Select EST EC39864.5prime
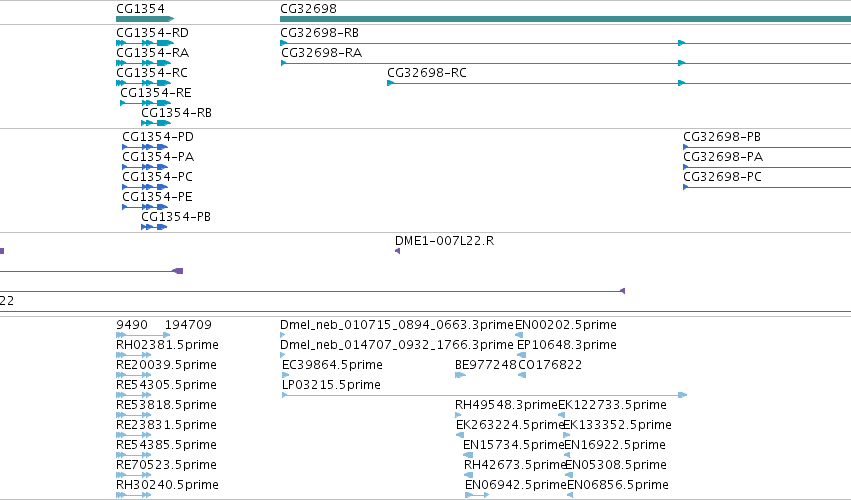This screenshot has width=851, height=500. (x=332, y=365)
